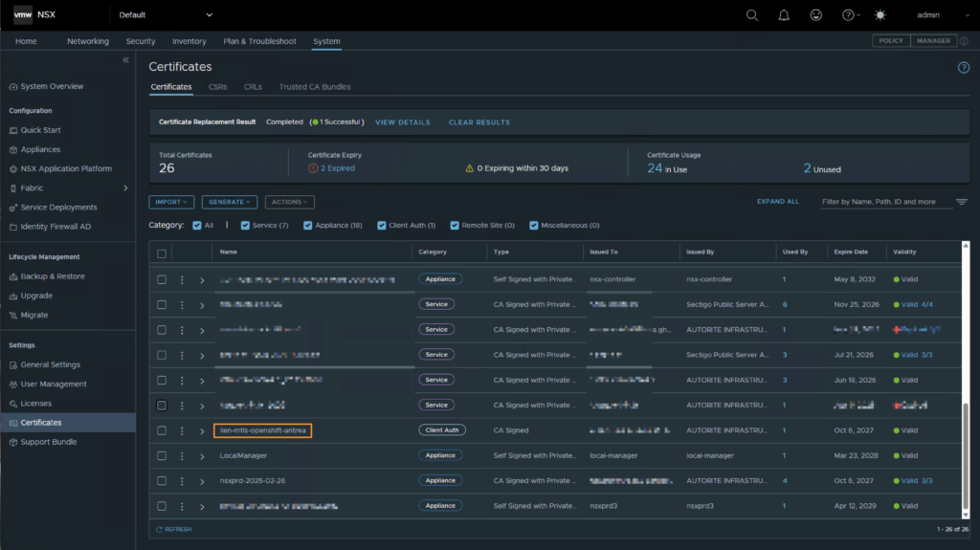Expand the LocalManager certificate row details
Viewport: 980px width, 550px height.
202,456
